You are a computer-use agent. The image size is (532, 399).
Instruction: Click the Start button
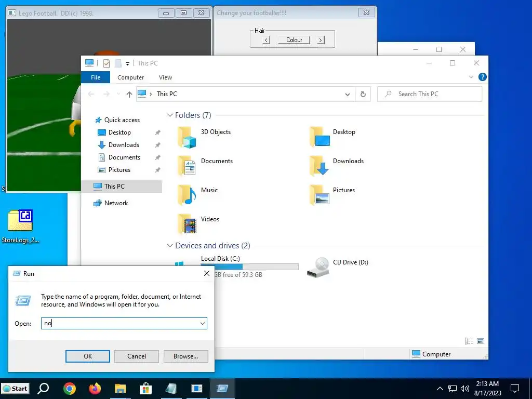pyautogui.click(x=15, y=389)
